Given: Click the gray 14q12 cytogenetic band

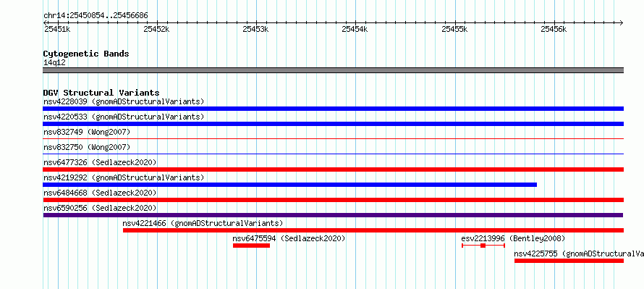Looking at the screenshot, I should coord(333,70).
